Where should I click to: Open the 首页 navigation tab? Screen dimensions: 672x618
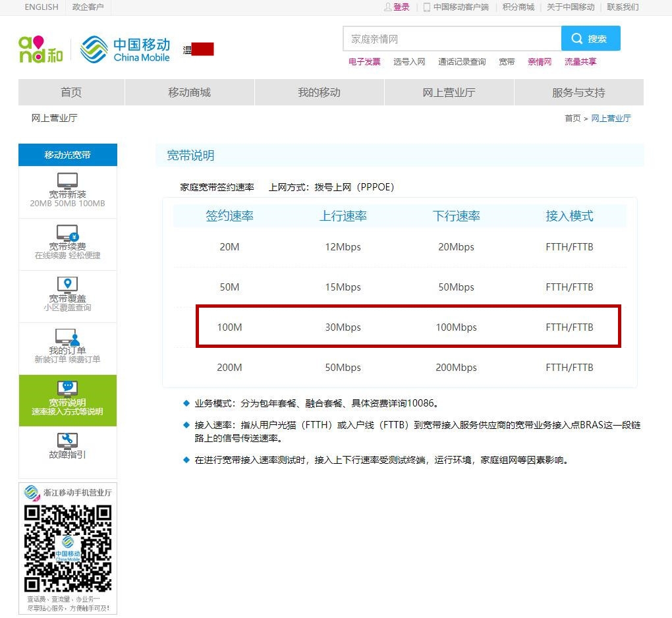point(71,92)
